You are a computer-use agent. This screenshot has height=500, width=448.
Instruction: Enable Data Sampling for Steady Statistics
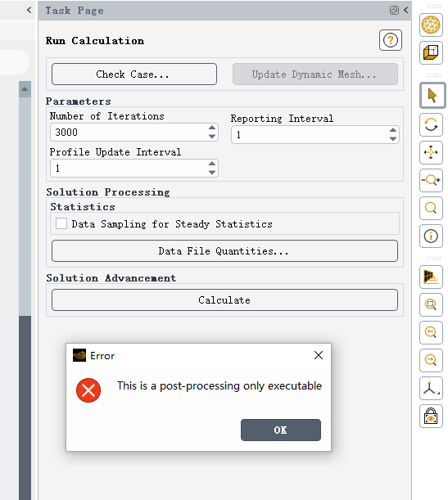(61, 223)
